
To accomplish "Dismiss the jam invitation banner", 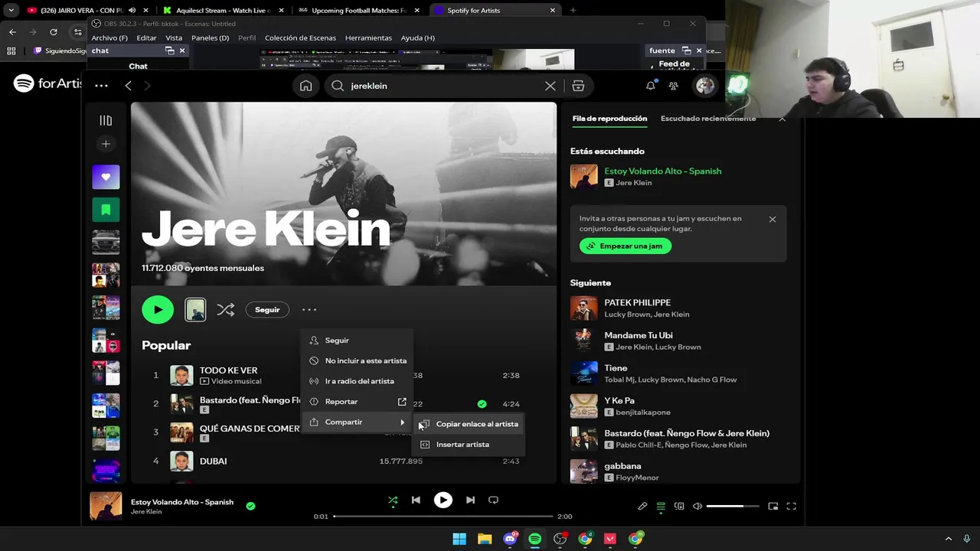I will click(772, 220).
